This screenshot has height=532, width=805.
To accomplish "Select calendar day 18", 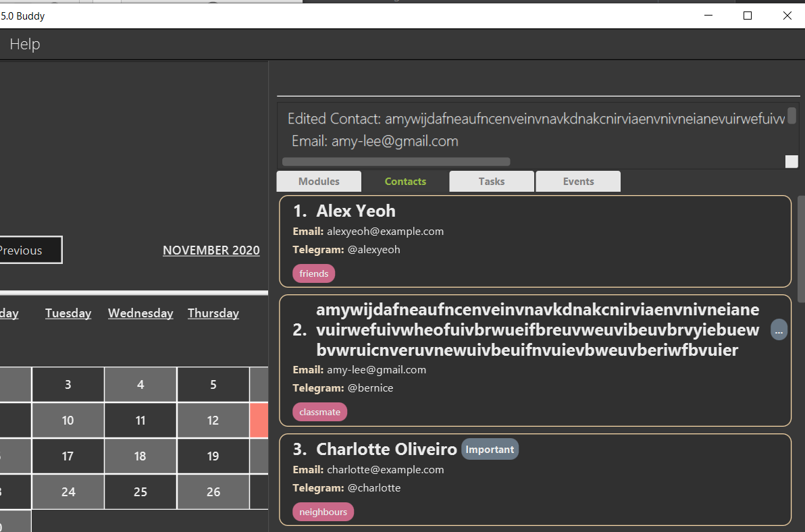I will [x=140, y=456].
